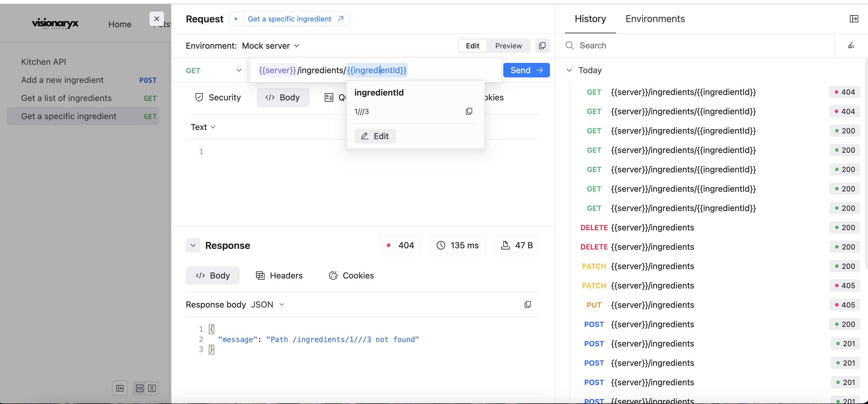
Task: Copy the response body with the copy icon
Action: 528,305
